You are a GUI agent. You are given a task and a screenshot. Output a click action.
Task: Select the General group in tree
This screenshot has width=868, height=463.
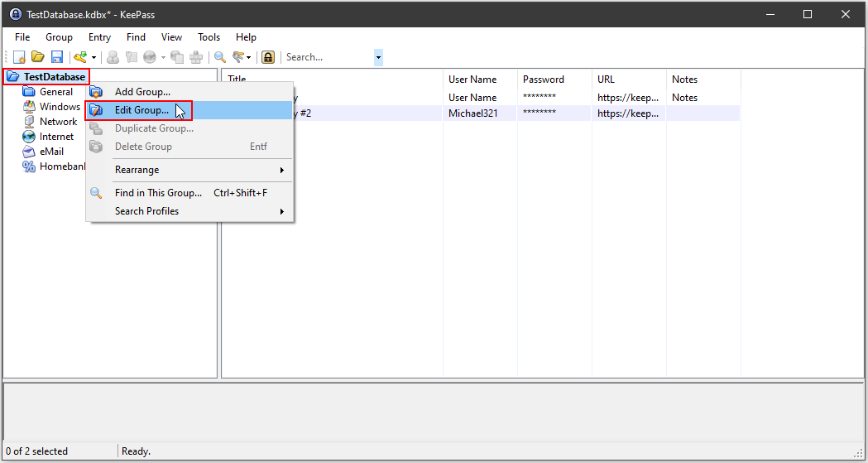click(56, 92)
